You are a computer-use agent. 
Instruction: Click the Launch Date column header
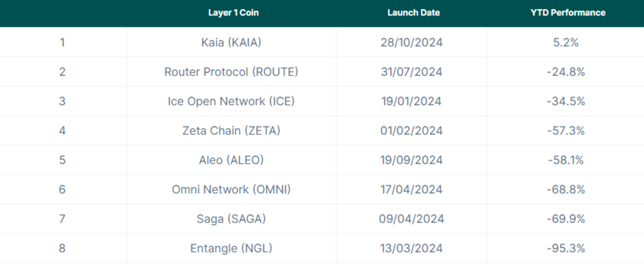(x=413, y=12)
